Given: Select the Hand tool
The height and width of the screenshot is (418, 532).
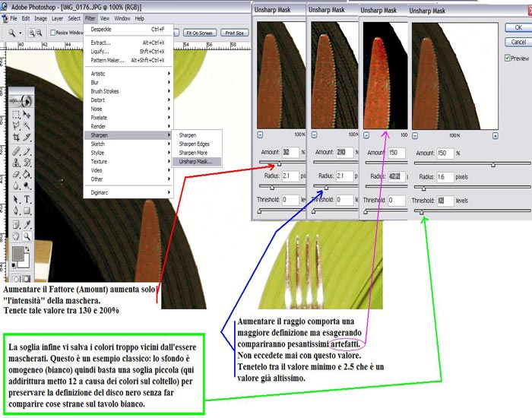Looking at the screenshot, I should [17, 236].
